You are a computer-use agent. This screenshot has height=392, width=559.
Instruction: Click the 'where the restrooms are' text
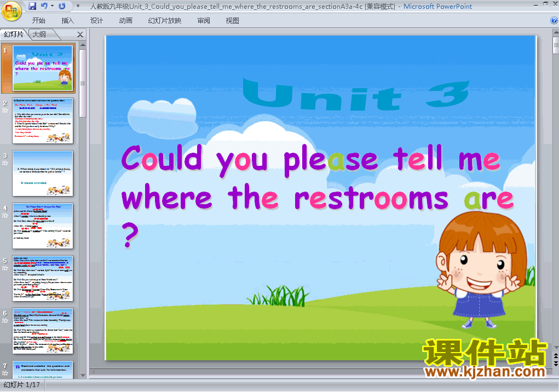pyautogui.click(x=318, y=197)
